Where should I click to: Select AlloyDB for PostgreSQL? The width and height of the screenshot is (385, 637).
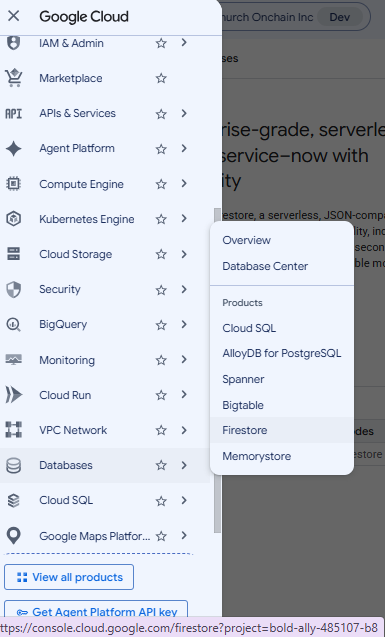[282, 353]
